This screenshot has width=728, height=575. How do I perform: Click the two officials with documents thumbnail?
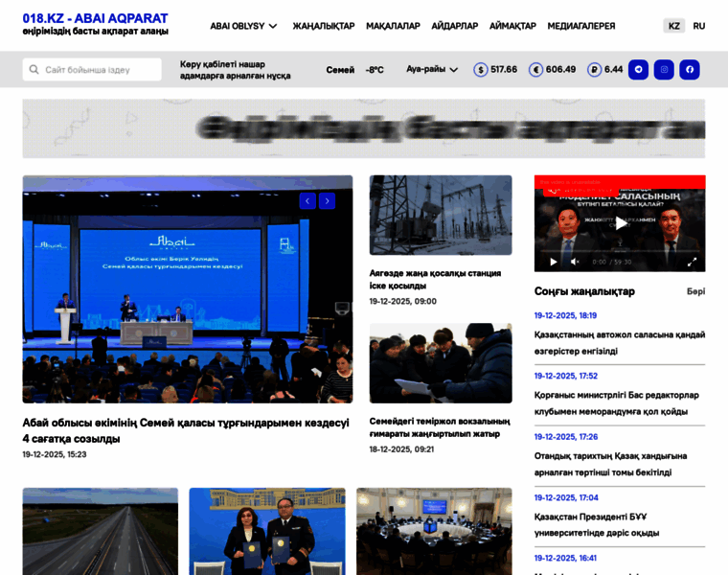[267, 531]
